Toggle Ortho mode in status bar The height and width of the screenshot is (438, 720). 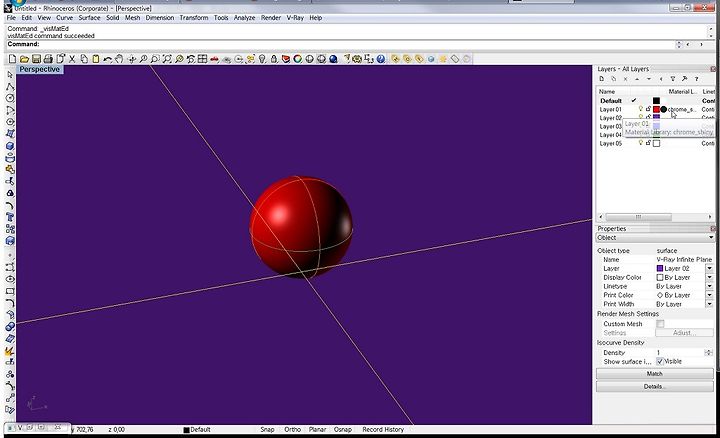292,430
